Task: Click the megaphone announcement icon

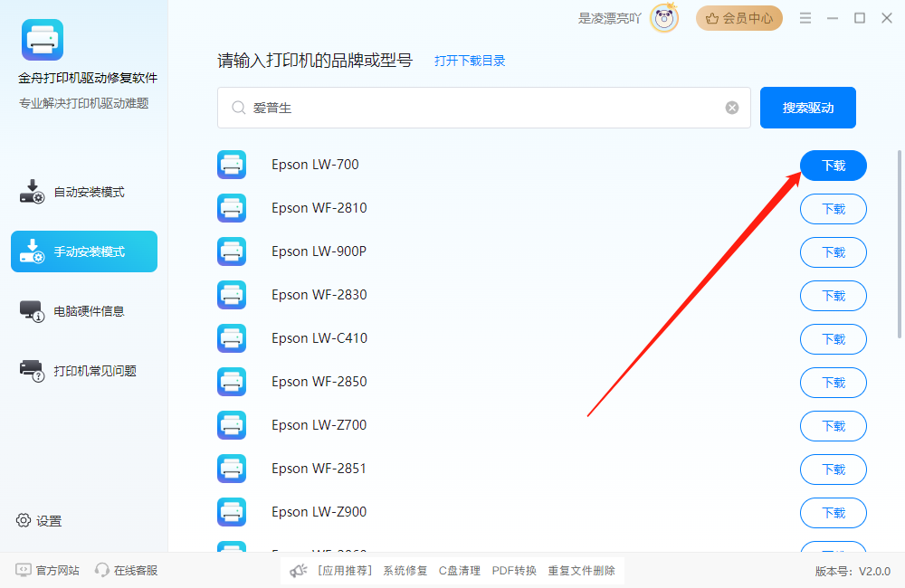Action: pyautogui.click(x=299, y=571)
